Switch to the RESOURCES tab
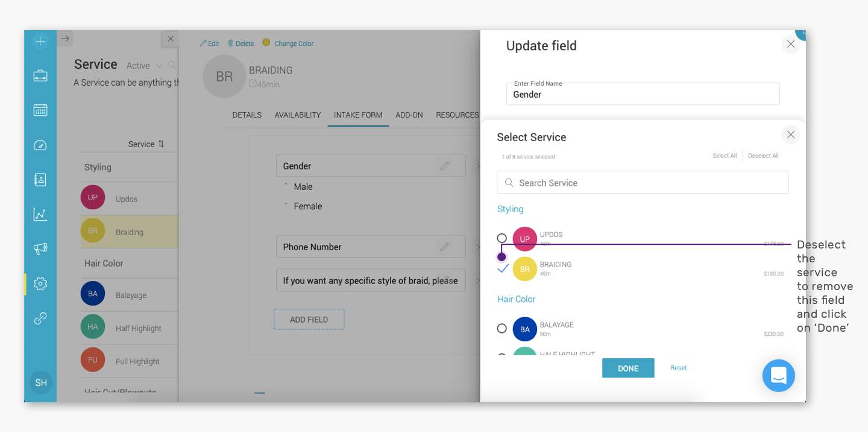 (458, 115)
